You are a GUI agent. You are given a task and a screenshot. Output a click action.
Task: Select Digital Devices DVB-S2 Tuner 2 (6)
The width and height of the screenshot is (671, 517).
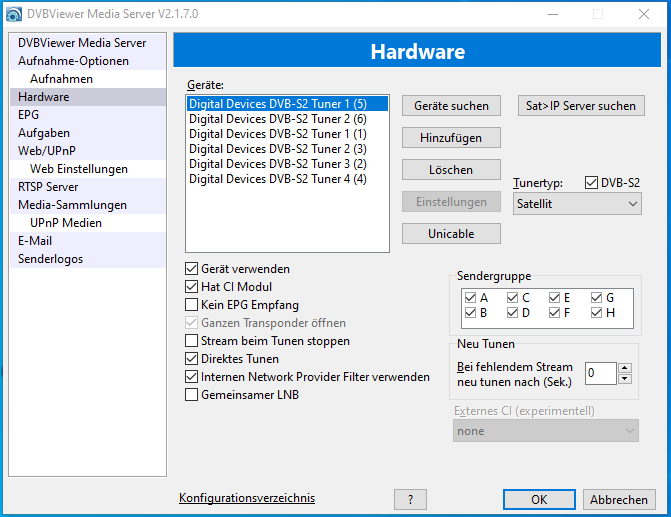[287, 119]
